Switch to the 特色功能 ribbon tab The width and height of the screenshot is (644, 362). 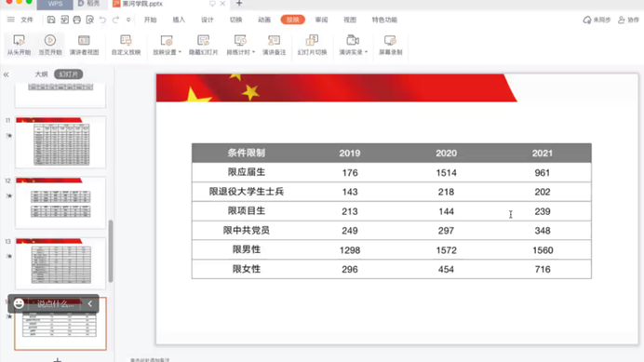click(x=384, y=20)
